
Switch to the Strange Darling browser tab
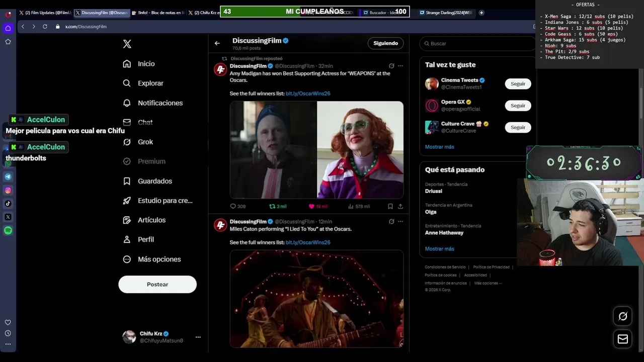pyautogui.click(x=446, y=13)
